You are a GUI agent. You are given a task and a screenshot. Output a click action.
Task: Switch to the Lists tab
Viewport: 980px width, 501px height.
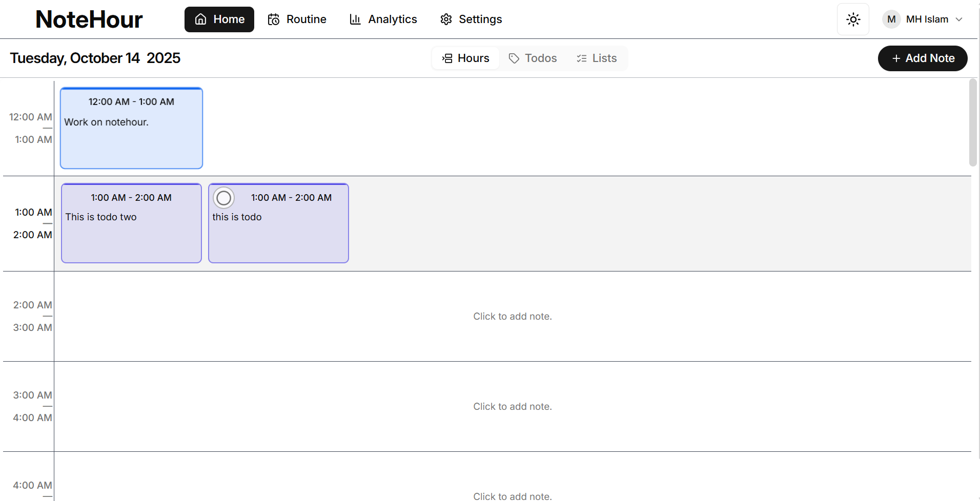point(596,58)
